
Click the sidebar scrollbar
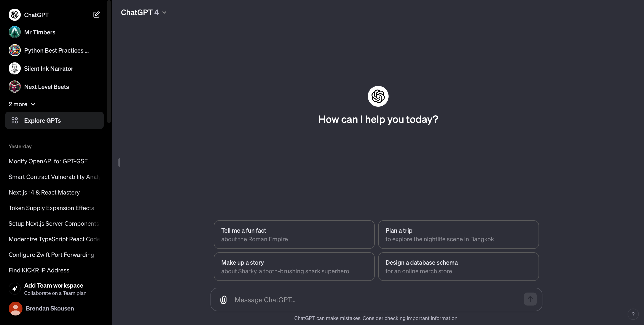(109, 62)
